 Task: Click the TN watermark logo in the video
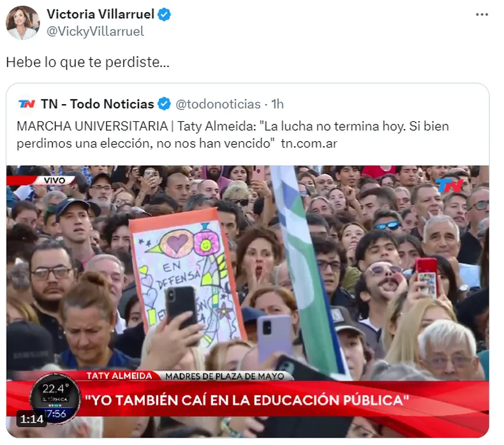click(x=448, y=185)
